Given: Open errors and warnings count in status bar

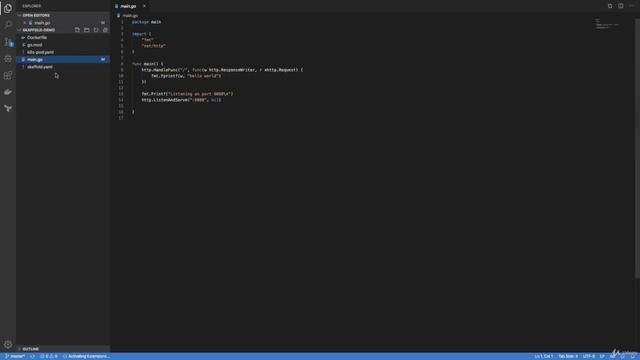Looking at the screenshot, I should pos(49,356).
